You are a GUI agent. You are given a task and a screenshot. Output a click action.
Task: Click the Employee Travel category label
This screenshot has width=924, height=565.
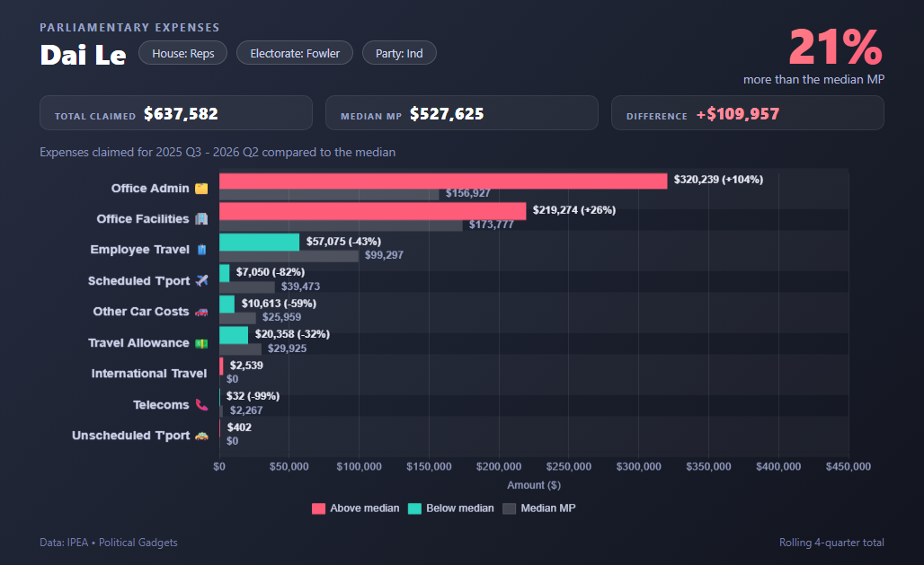(139, 250)
